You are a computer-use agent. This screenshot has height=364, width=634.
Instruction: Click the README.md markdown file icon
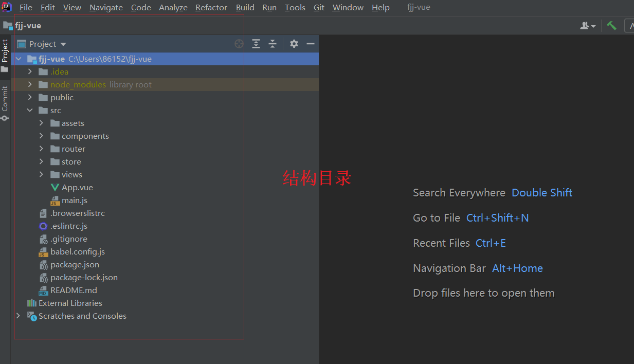pyautogui.click(x=43, y=290)
